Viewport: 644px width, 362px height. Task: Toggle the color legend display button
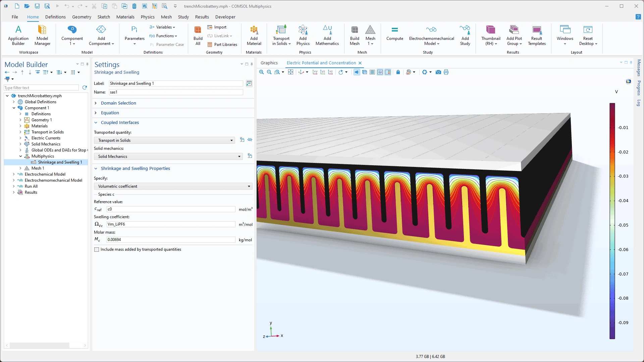[388, 72]
